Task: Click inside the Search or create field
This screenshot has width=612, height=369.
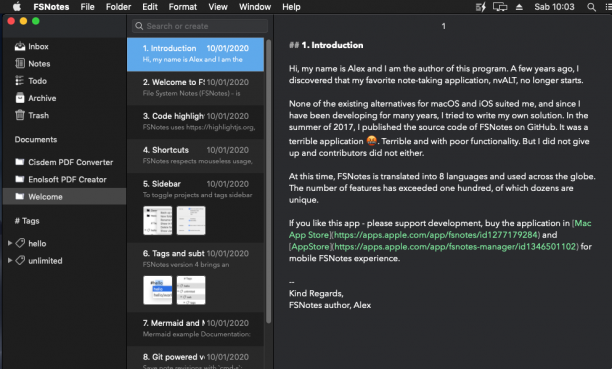Action: 200,26
